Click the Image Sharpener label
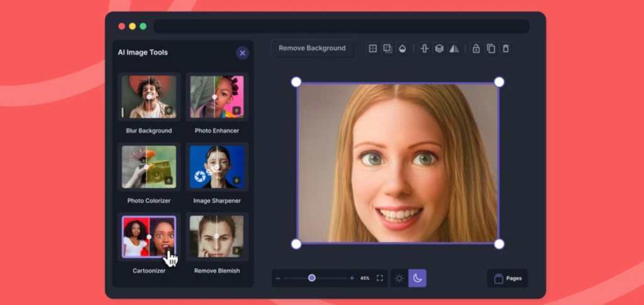The width and height of the screenshot is (644, 305). (x=217, y=201)
